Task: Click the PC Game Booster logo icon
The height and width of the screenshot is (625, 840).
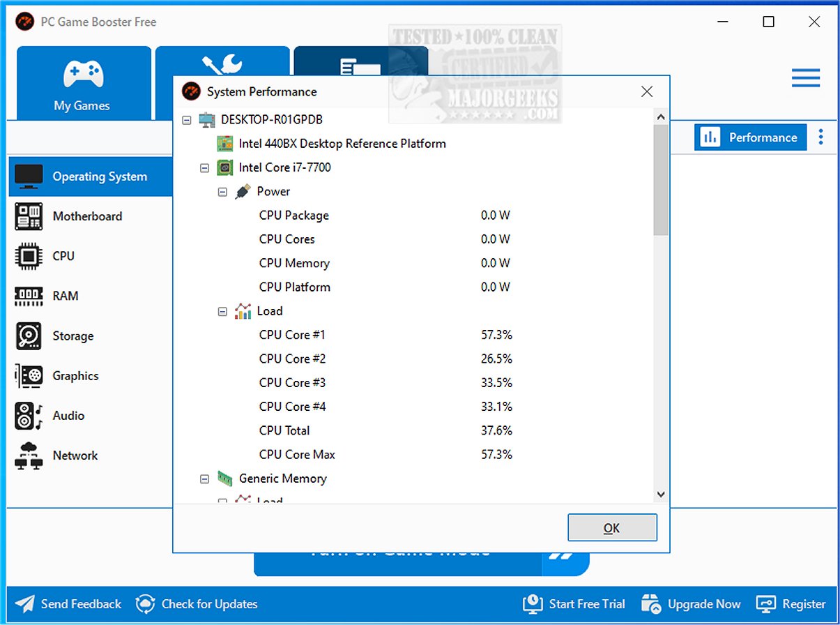Action: coord(24,22)
